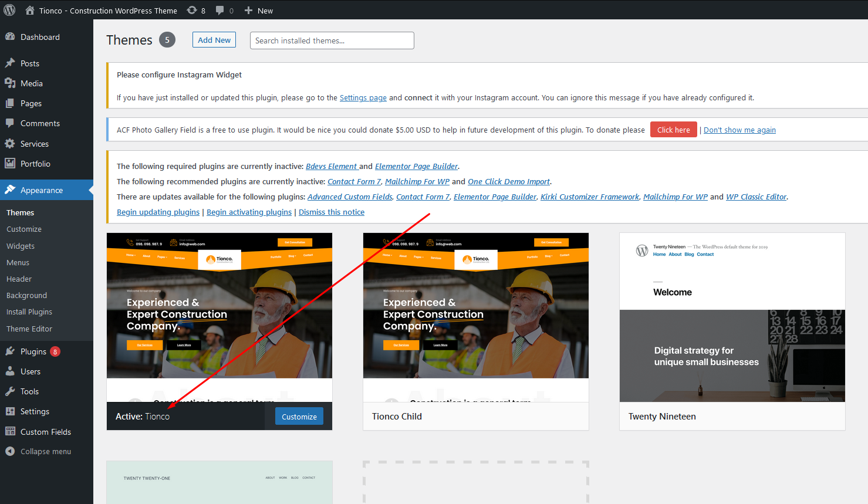Open the WP Classic Editor link
Image resolution: width=868 pixels, height=504 pixels.
pos(756,197)
